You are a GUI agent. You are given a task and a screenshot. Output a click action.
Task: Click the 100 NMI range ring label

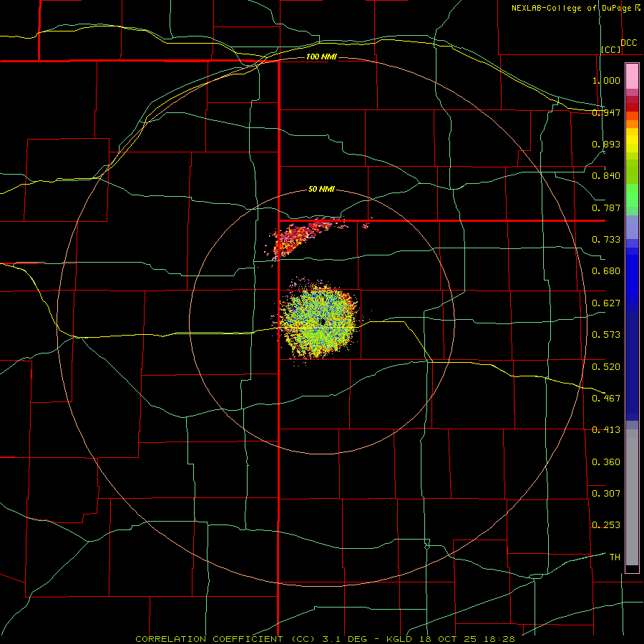click(321, 57)
